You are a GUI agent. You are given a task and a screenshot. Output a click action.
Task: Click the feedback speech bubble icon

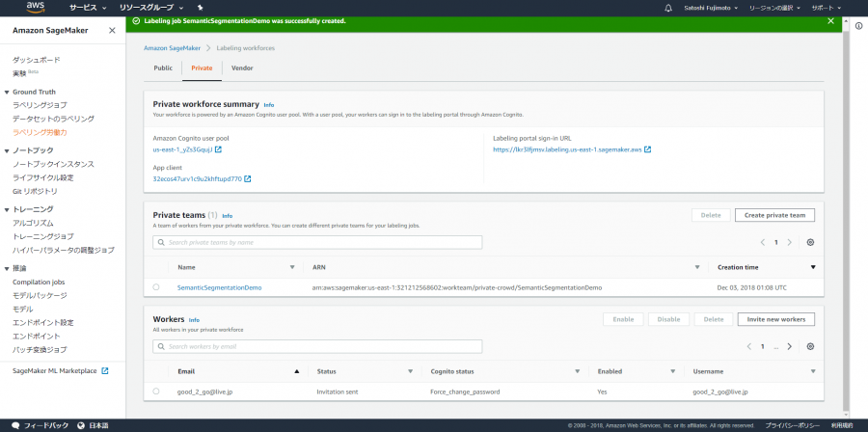click(16, 426)
